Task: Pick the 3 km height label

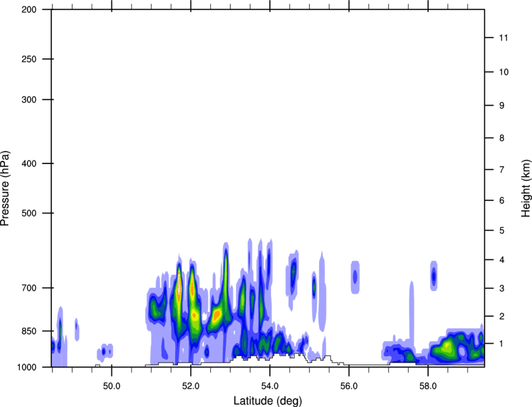Action: (x=502, y=289)
